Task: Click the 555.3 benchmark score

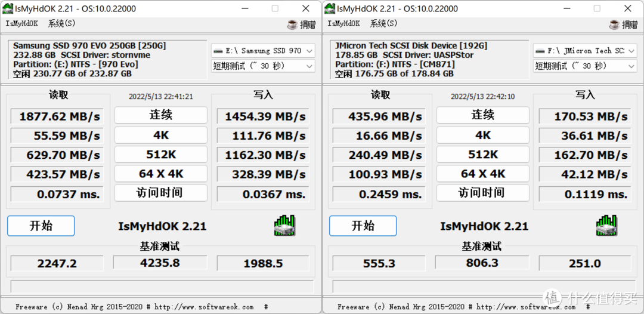Action: click(379, 263)
